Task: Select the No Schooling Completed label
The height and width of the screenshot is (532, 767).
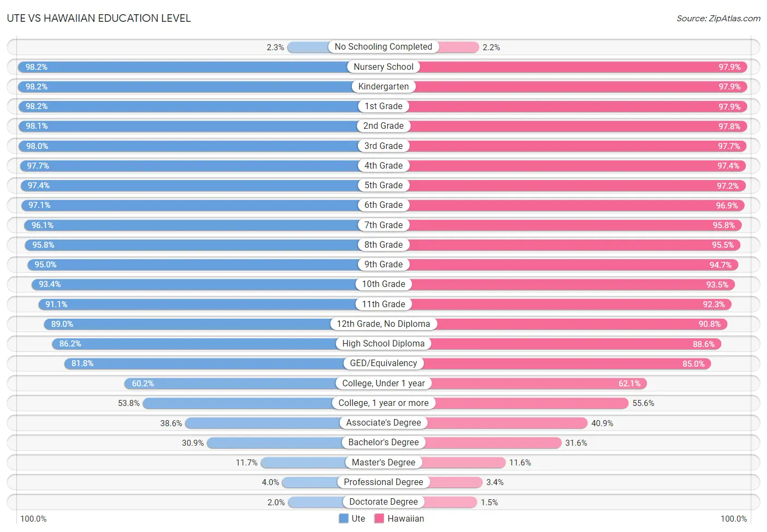Action: point(383,47)
